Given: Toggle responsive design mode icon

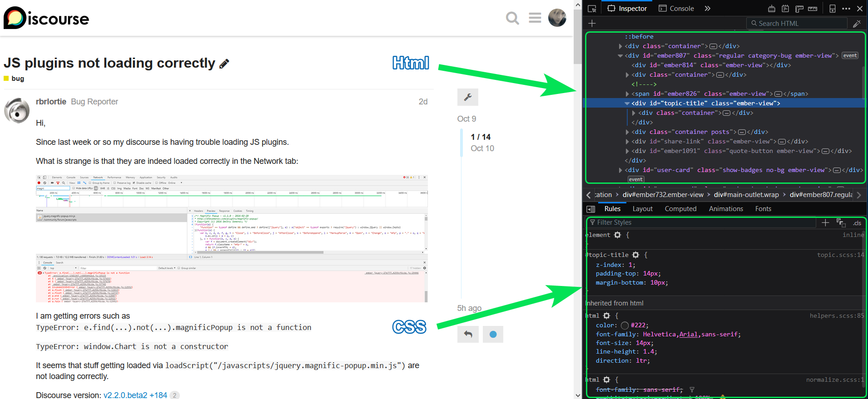Looking at the screenshot, I should coord(832,9).
